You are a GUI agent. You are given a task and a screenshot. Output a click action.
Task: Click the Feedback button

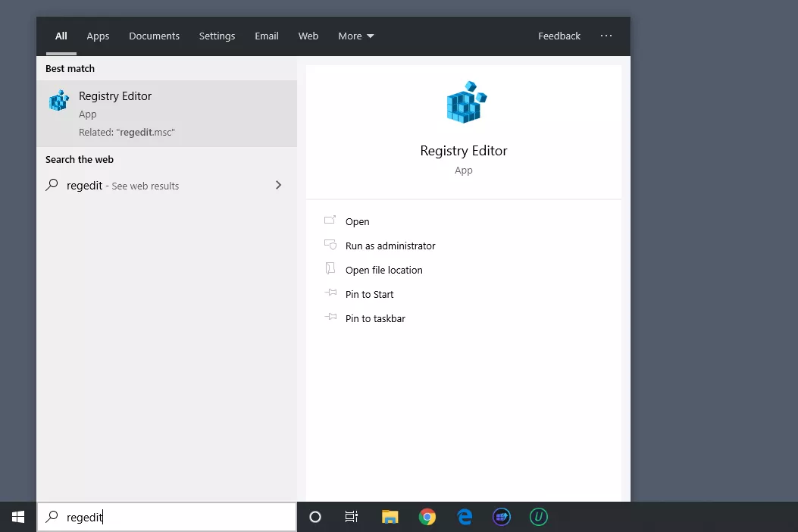point(559,36)
